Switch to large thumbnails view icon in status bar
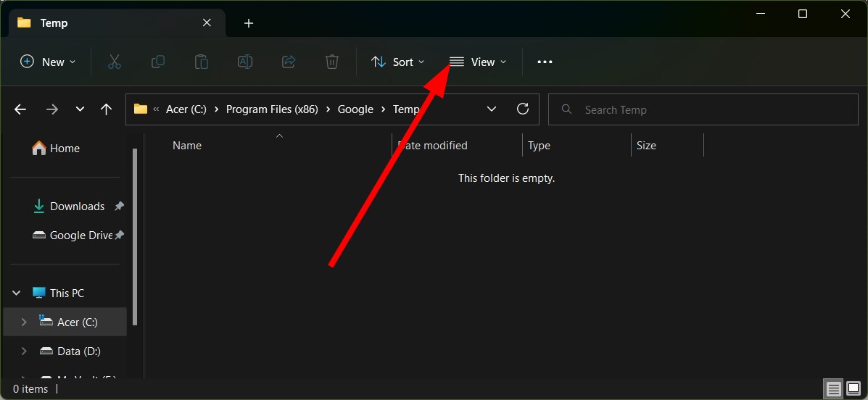868x400 pixels. point(853,389)
